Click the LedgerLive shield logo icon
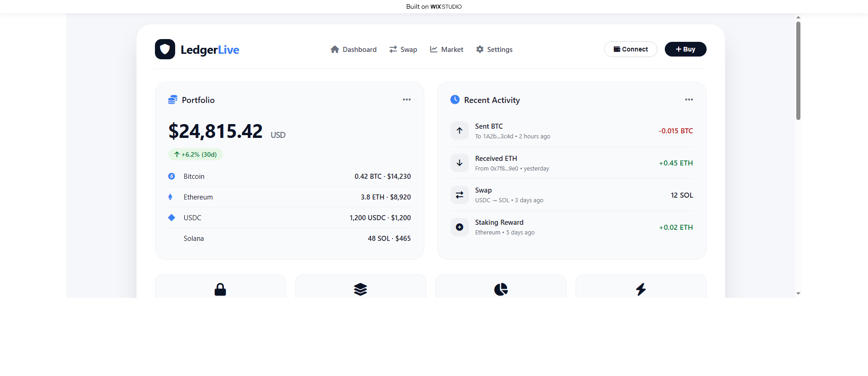Image resolution: width=868 pixels, height=376 pixels. click(165, 49)
